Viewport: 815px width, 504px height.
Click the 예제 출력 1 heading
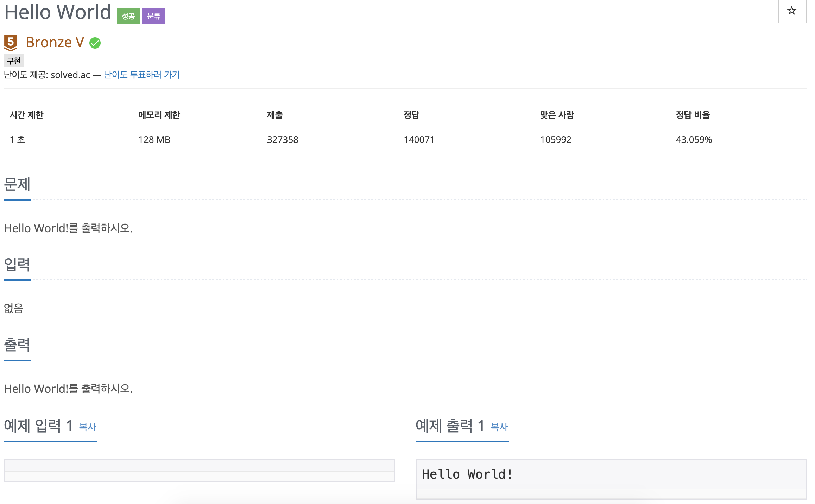(450, 426)
